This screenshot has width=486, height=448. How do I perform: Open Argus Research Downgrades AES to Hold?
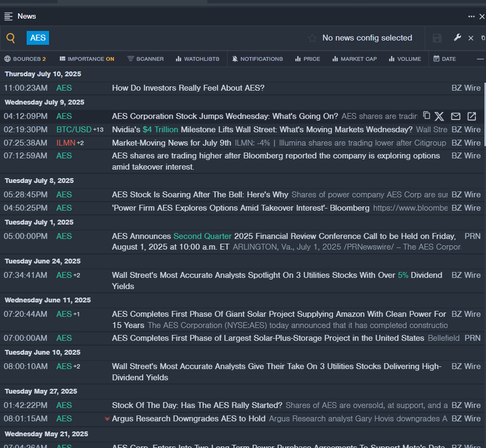189,419
